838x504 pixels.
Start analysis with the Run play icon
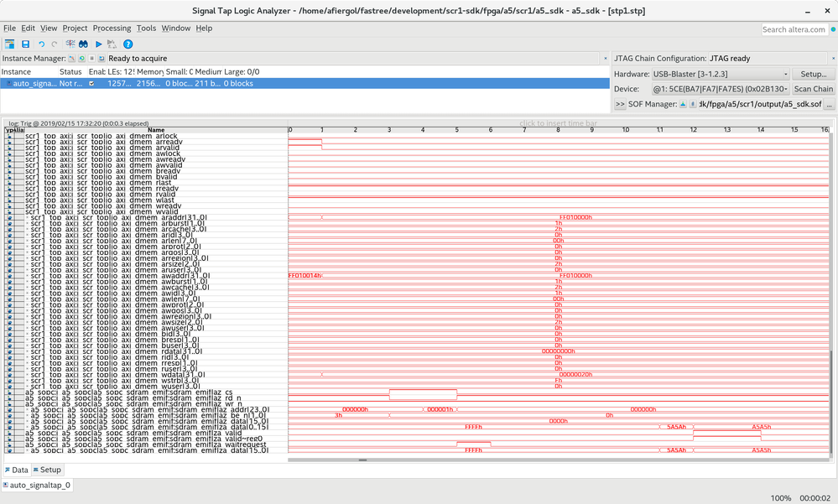[x=98, y=44]
